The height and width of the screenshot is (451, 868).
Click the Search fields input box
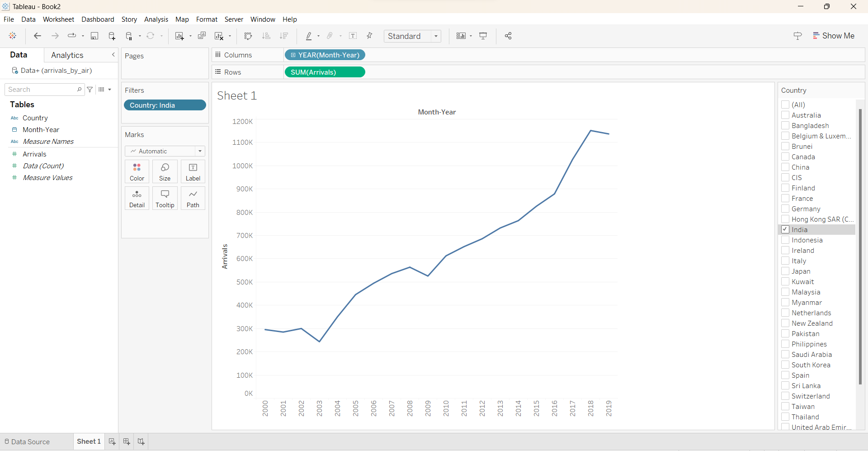point(42,90)
